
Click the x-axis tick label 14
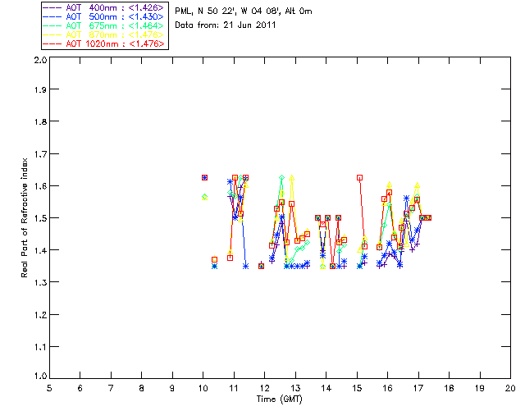click(x=326, y=388)
